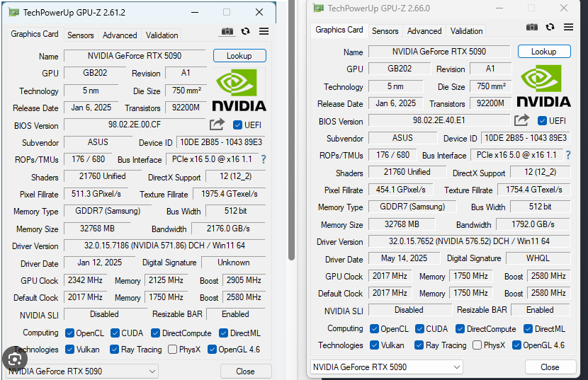Toggle Vulkan checkbox in GPU-Z 2.66.0

(x=374, y=345)
